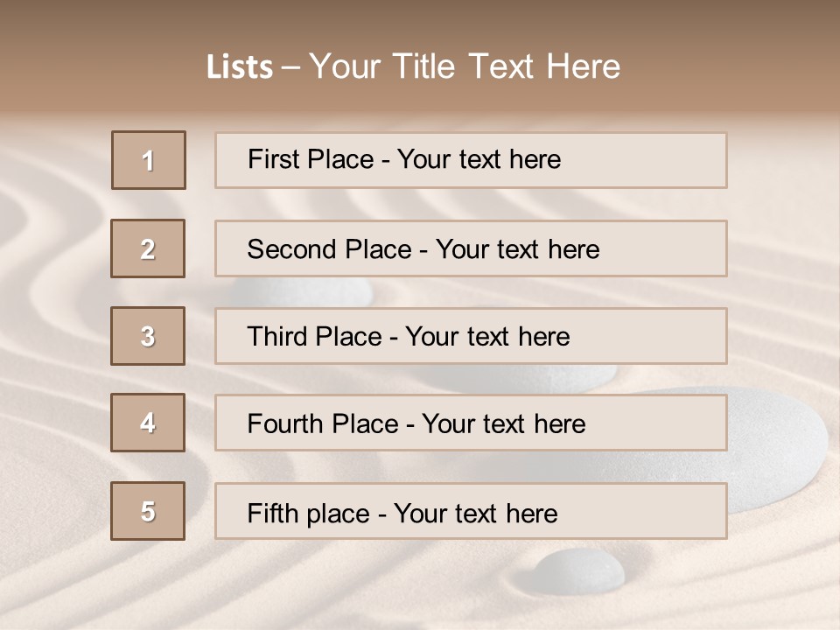Click the word 'Fifth' in the last row
Screen dimensions: 840x630
point(273,513)
